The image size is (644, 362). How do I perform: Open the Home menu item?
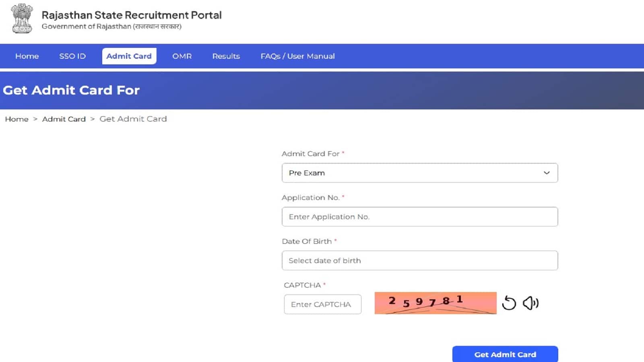coord(27,56)
